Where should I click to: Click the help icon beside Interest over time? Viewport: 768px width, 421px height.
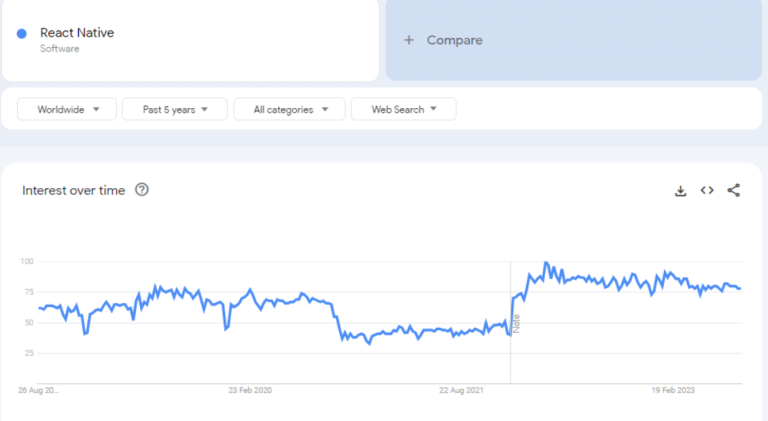tap(142, 190)
